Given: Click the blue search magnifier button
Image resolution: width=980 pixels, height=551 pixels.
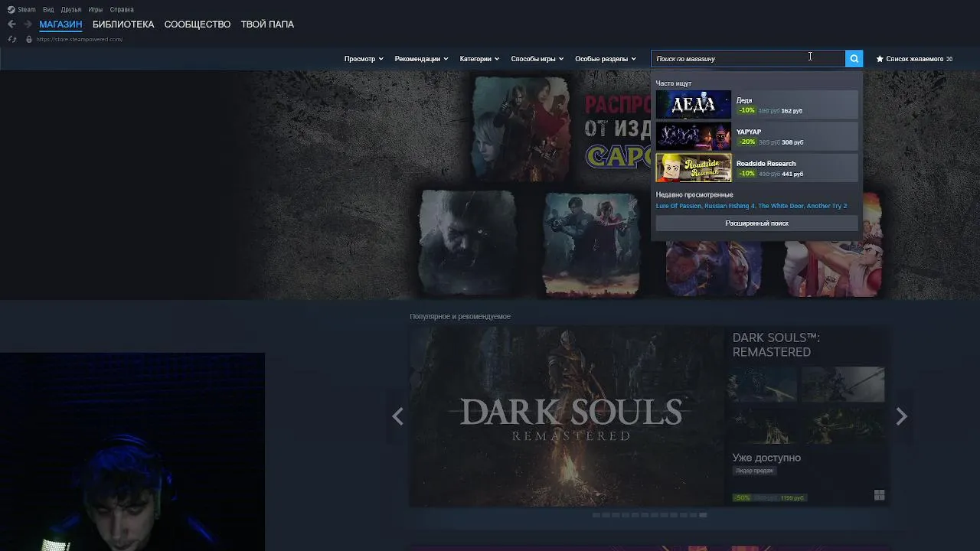Looking at the screenshot, I should [854, 58].
